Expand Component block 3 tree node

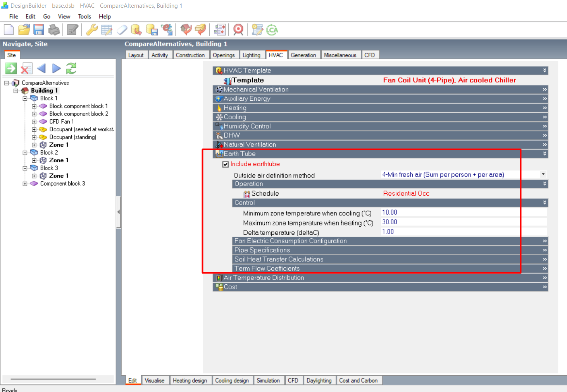click(x=25, y=184)
